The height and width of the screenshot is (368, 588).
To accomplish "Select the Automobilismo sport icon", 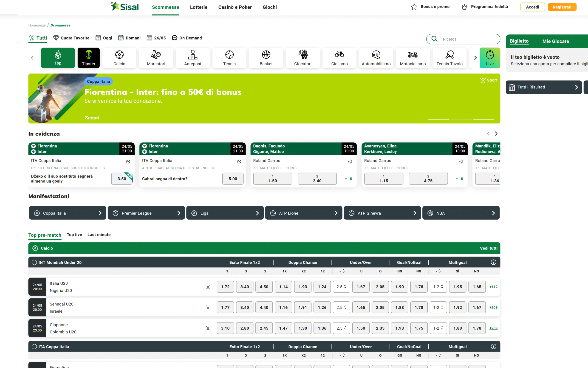I will pos(376,58).
